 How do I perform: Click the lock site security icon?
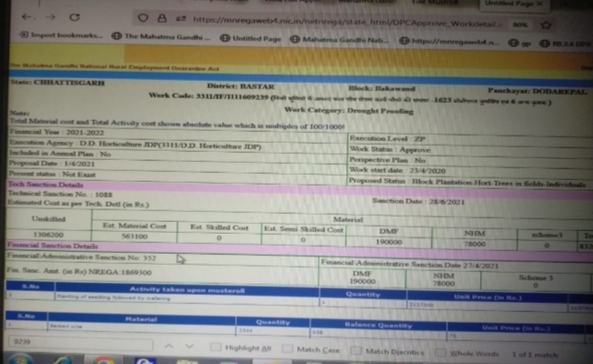(x=162, y=18)
